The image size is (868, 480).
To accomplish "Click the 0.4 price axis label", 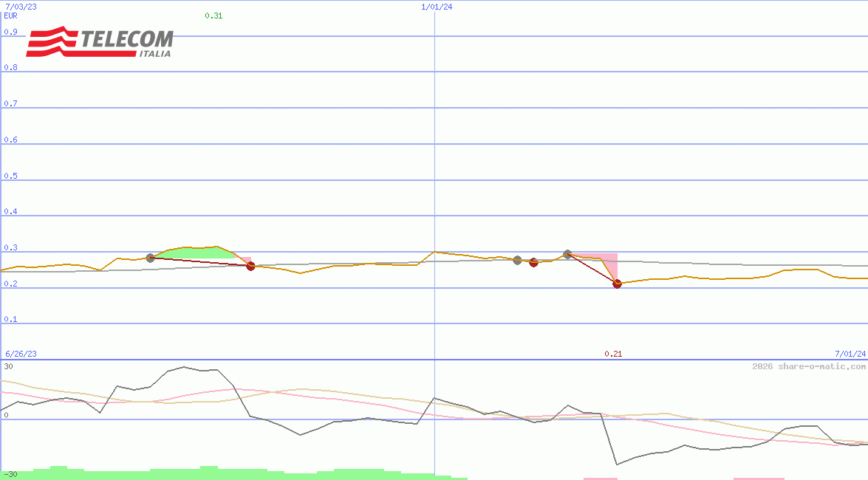I will tap(10, 211).
